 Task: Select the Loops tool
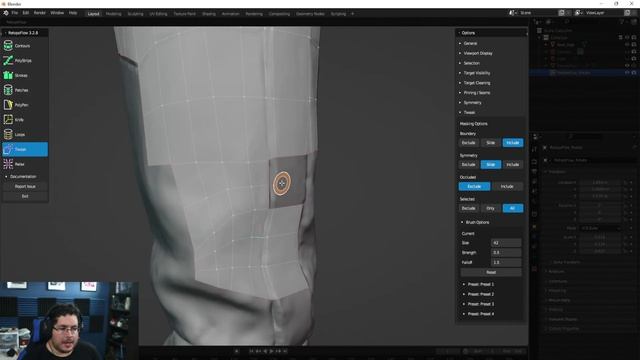25,134
